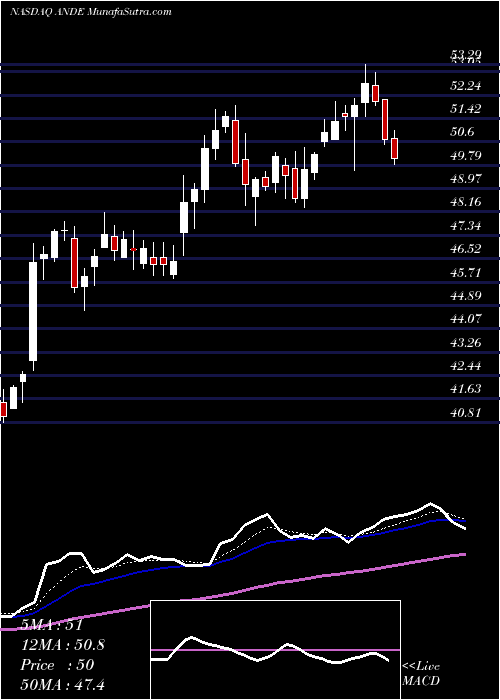Click the 50MA : 47.4 reading
The height and width of the screenshot is (700, 500).
click(62, 684)
